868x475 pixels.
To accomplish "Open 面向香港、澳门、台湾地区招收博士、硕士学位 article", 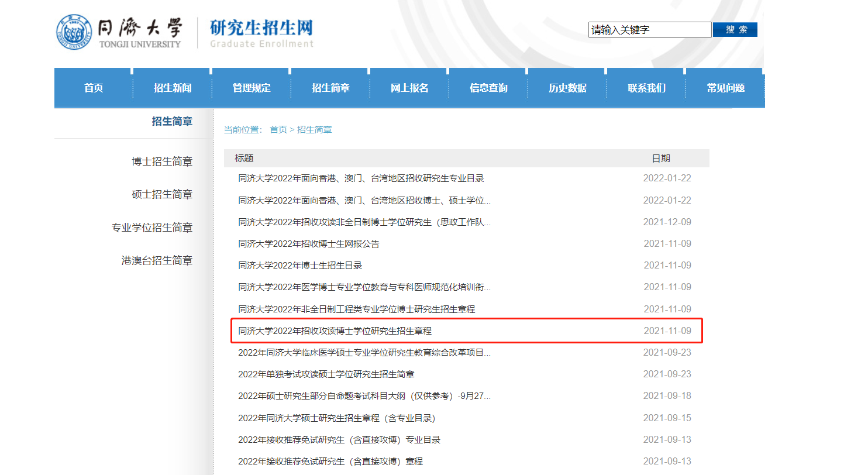I will [x=364, y=201].
